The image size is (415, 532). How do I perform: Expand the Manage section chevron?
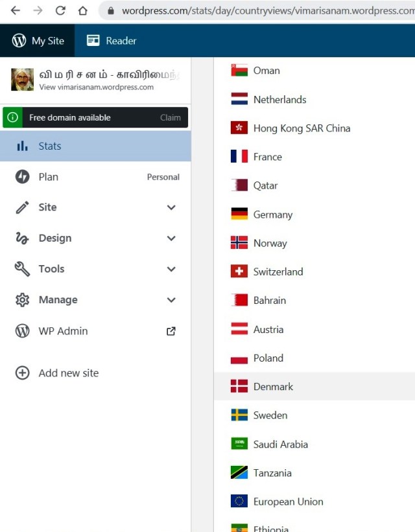[171, 300]
